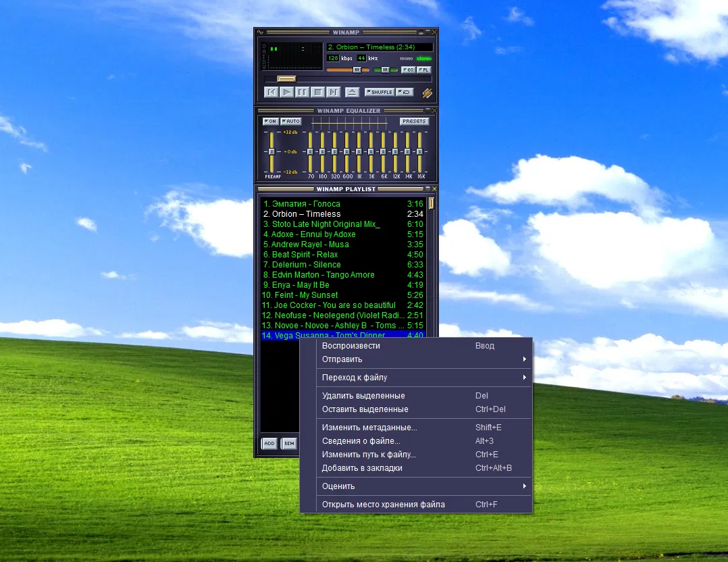The width and height of the screenshot is (728, 562).
Task: Click the Winamp main window shade button
Action: (427, 32)
